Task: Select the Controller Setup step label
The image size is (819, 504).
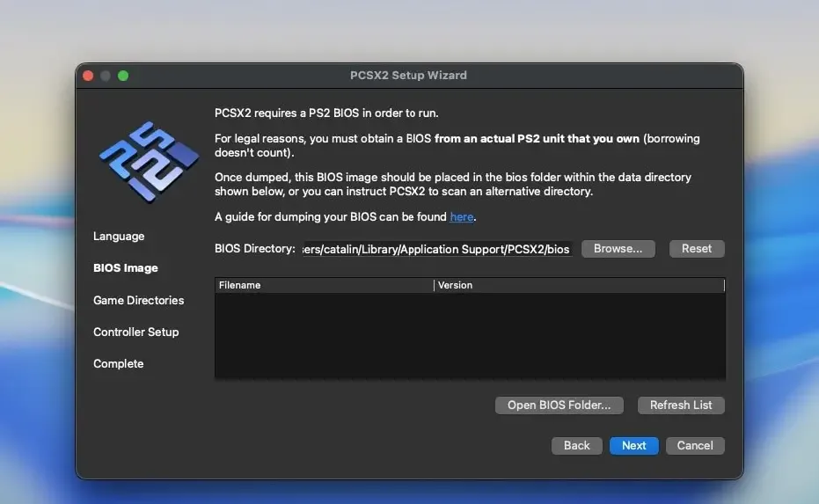Action: (135, 332)
